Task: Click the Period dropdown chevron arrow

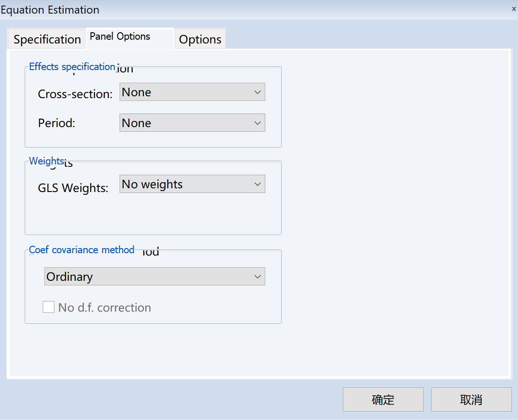Action: pos(257,123)
